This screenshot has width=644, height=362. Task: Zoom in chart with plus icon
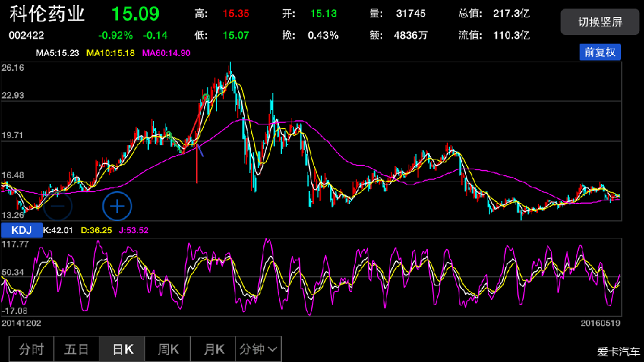tap(117, 206)
